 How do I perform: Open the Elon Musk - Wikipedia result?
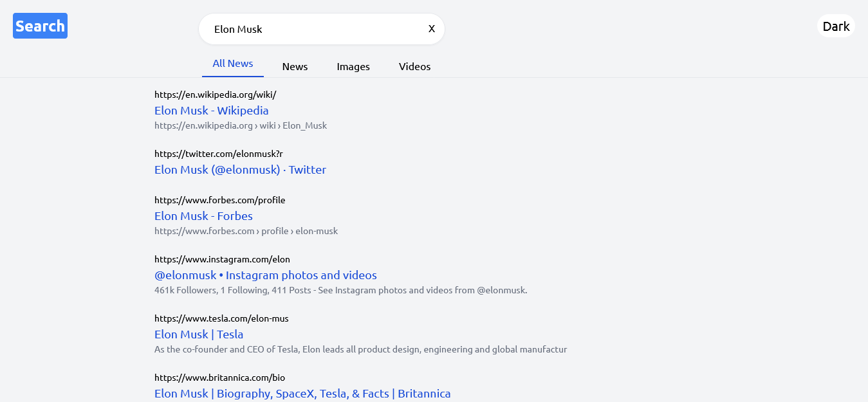pyautogui.click(x=212, y=111)
